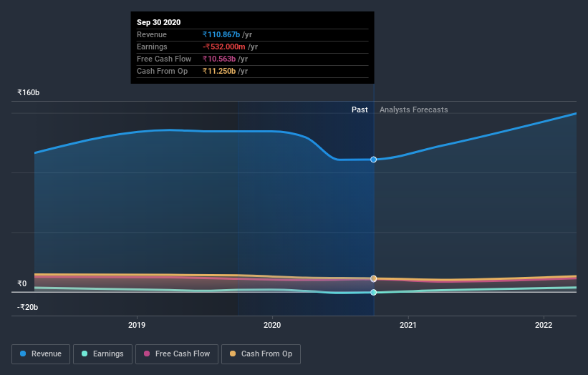Click the 'Cash From Op' row label in tooltip
The image size is (588, 375).
click(162, 71)
